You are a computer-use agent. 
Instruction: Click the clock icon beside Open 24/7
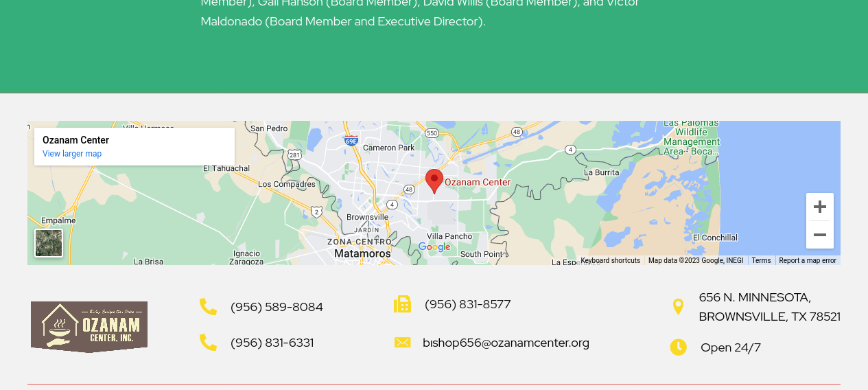tap(678, 347)
